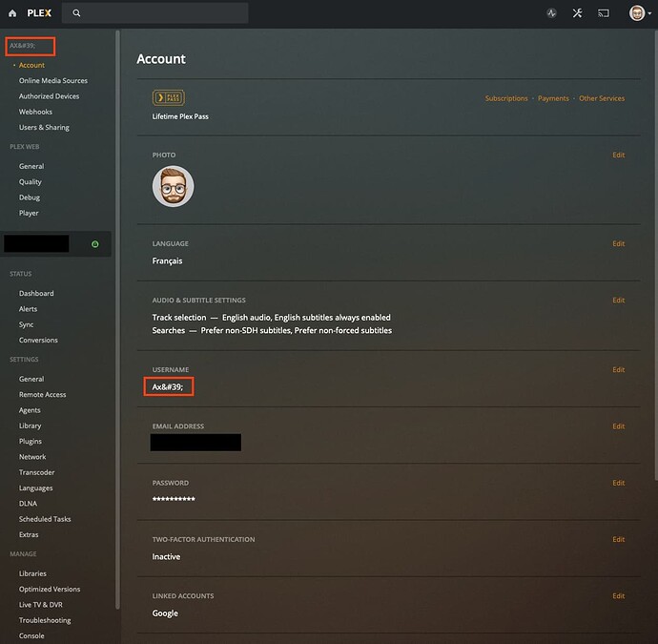Click the search magnifier icon
The width and height of the screenshot is (658, 644).
point(76,13)
